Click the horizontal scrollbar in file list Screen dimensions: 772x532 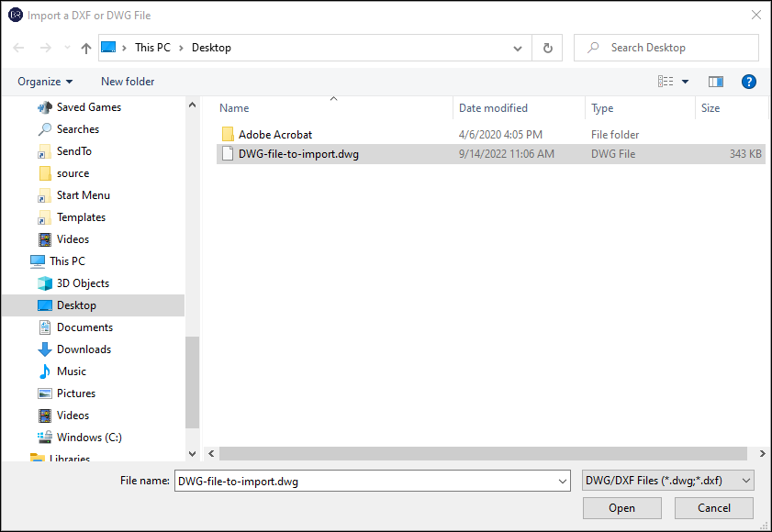coord(481,454)
